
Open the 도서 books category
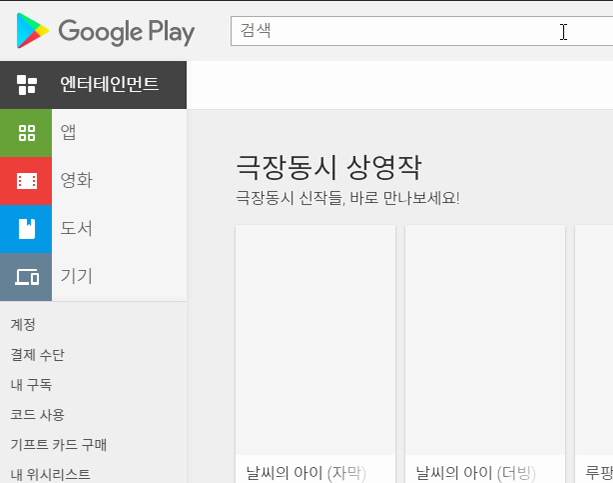[77, 228]
